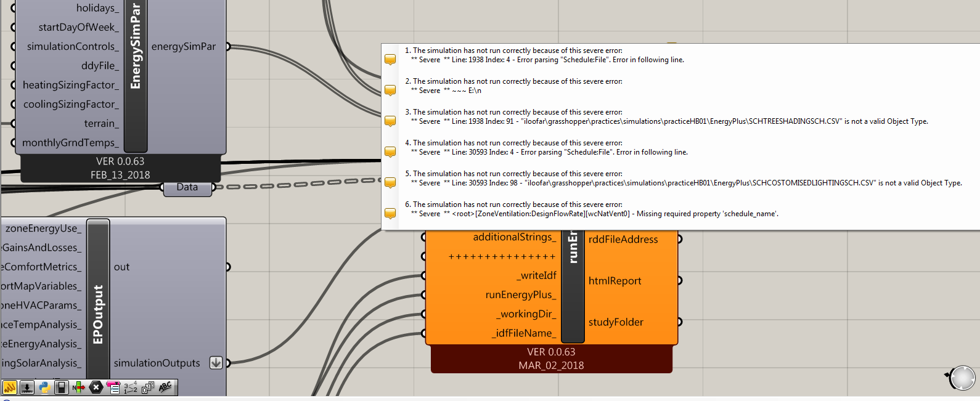Click the monthlyGrndTemps_ input label
Screen dimensions: 980x401
pyautogui.click(x=70, y=143)
